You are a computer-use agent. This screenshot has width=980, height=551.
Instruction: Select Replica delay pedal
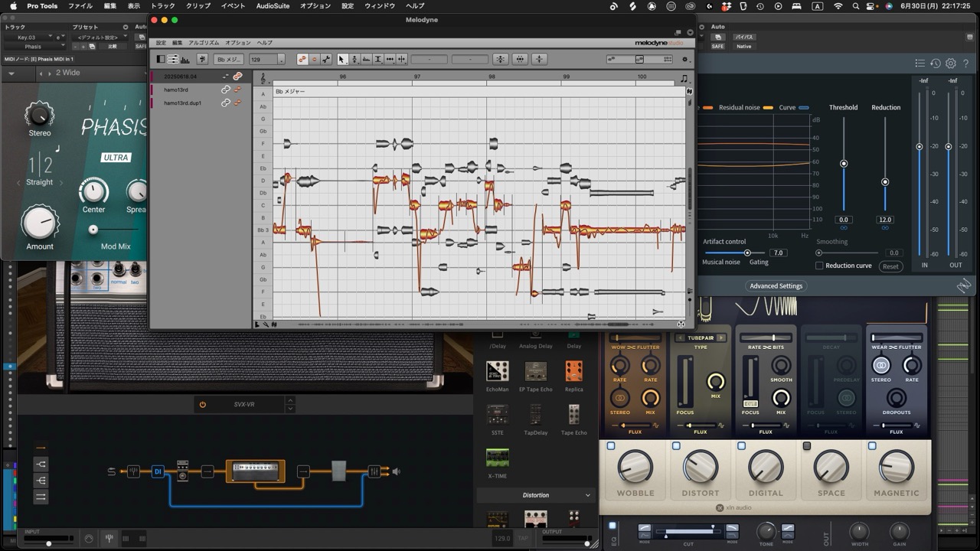573,371
